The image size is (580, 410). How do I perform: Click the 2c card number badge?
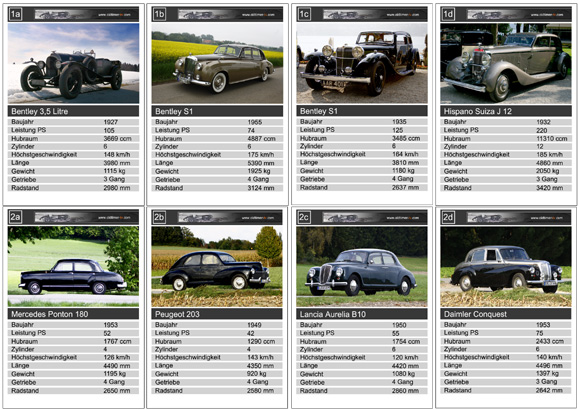[x=304, y=217]
